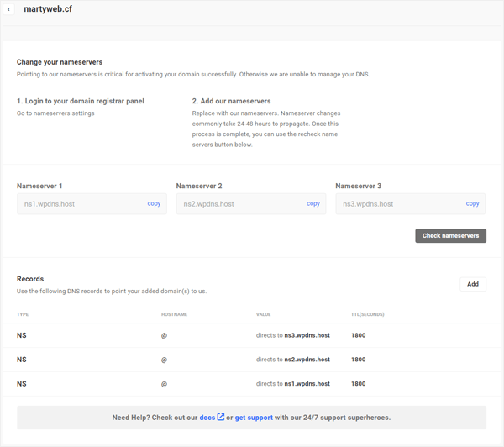The width and height of the screenshot is (504, 447).
Task: Click the Nameserver 3 label
Action: pos(359,186)
